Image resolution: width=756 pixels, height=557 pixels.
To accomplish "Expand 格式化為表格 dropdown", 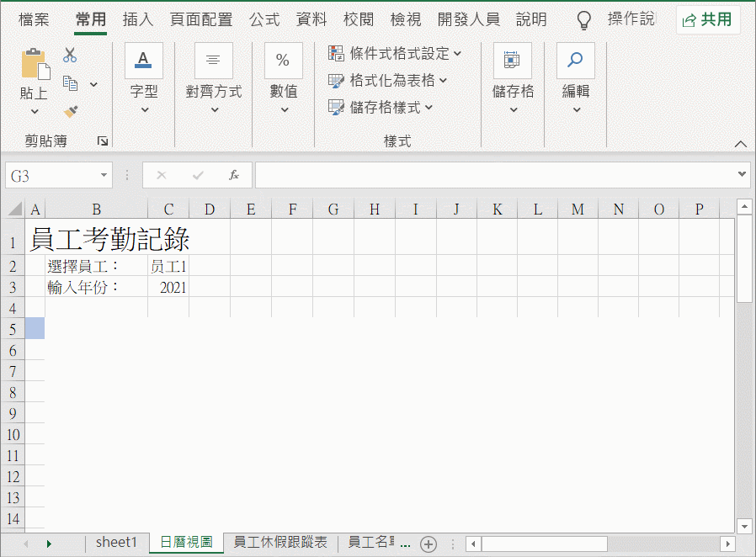I will click(388, 81).
